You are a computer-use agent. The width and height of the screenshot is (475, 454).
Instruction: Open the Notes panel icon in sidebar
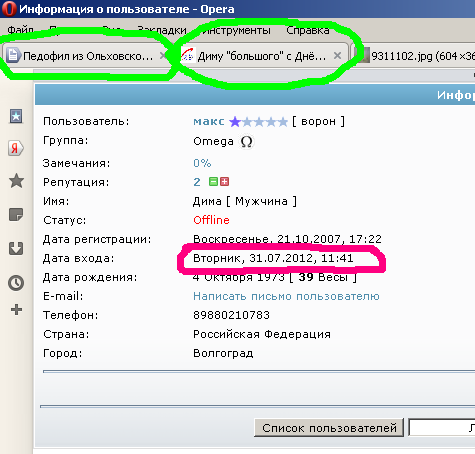coord(16,214)
